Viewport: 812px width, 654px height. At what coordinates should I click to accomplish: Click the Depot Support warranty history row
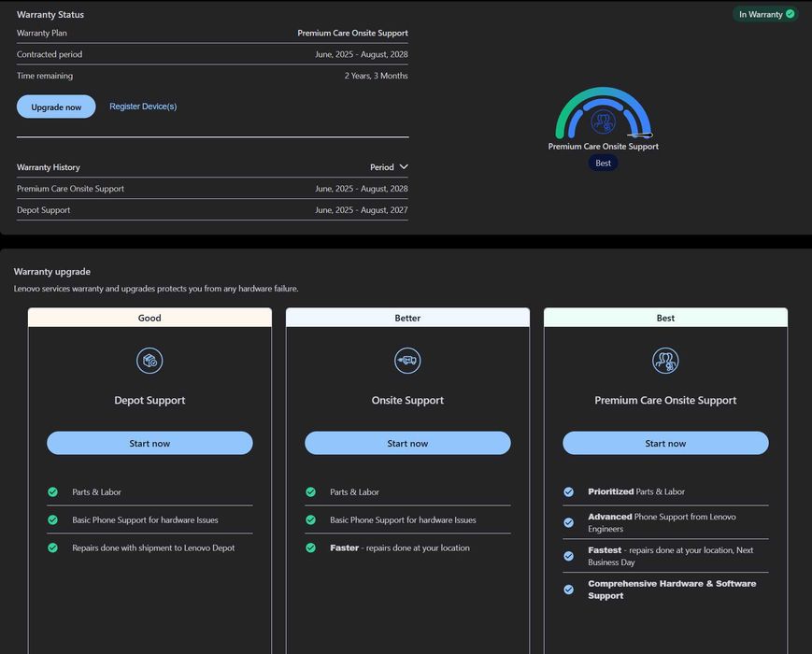pos(212,209)
